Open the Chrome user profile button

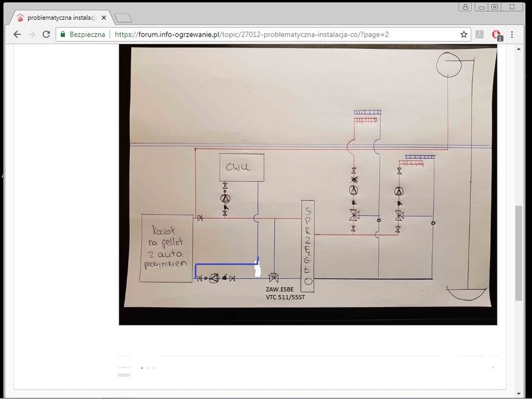tap(465, 6)
